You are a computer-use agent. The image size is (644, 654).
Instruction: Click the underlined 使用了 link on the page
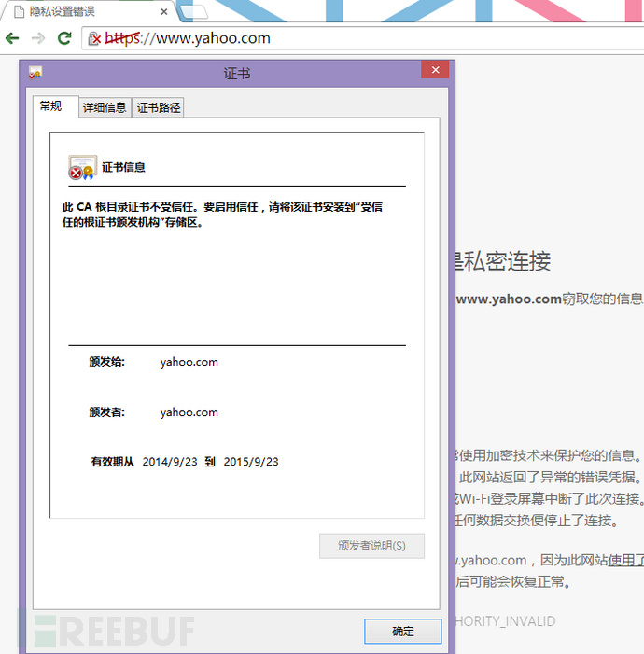[x=625, y=560]
